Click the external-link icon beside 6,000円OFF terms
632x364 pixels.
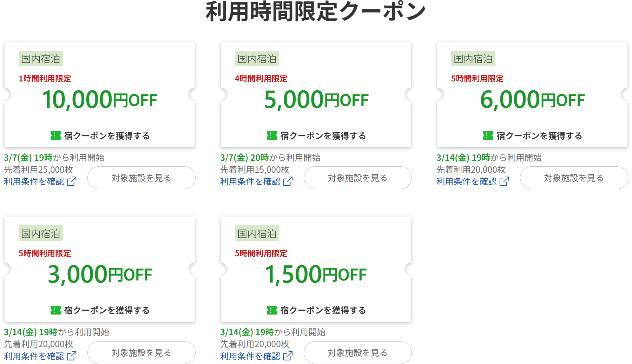point(505,181)
